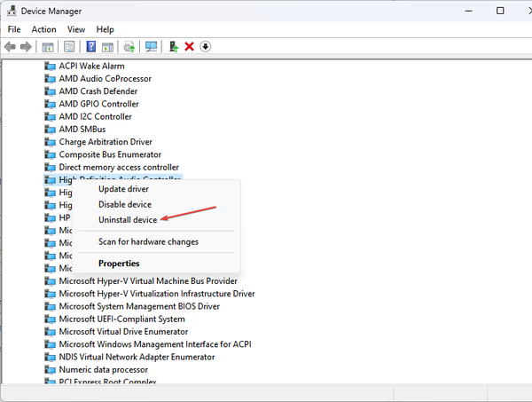Click the down-arrow Disable device toolbar icon
The image size is (532, 402).
coord(205,46)
